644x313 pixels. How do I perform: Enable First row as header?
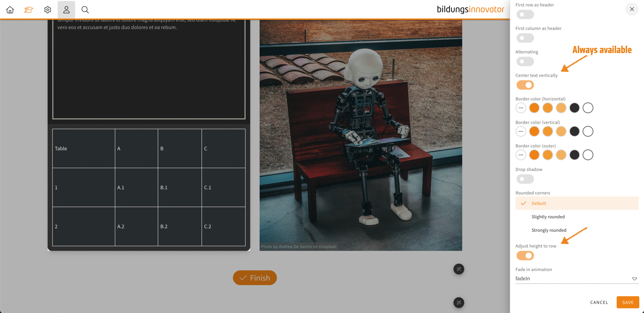coord(525,15)
